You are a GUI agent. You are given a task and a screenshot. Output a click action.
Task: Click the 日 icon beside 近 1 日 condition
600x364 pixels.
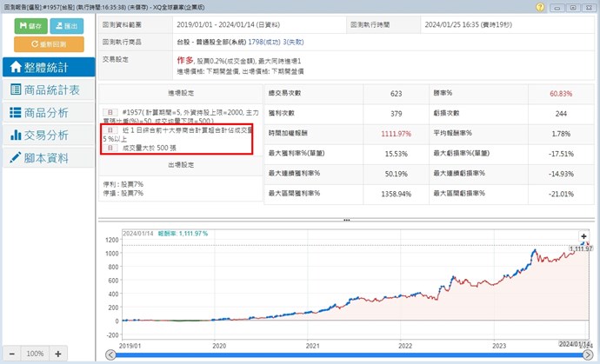[x=110, y=130]
